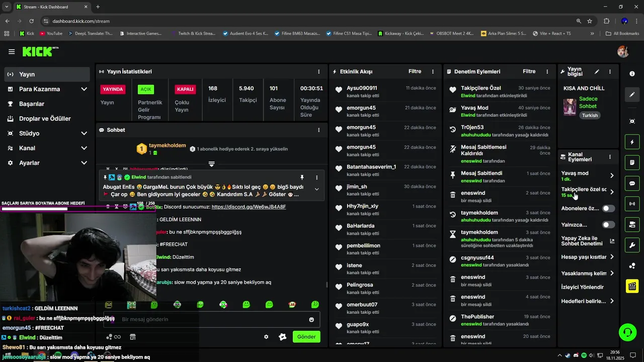Image resolution: width=644 pixels, height=362 pixels.
Task: Open Yayın bilgisi panel three-dot menu
Action: (x=610, y=72)
